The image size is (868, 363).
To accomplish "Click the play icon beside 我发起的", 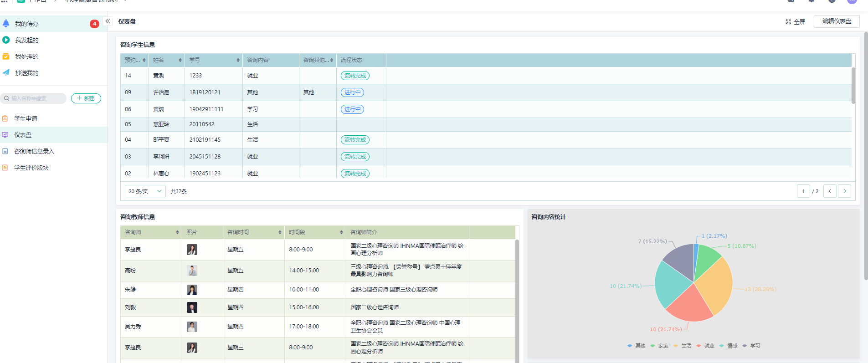I will (x=6, y=40).
